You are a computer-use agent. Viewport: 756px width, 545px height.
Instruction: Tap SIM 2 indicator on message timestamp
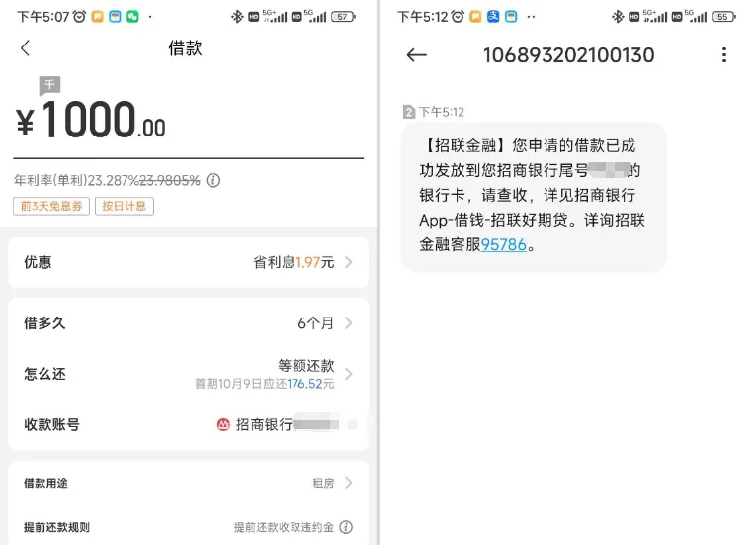[x=409, y=112]
